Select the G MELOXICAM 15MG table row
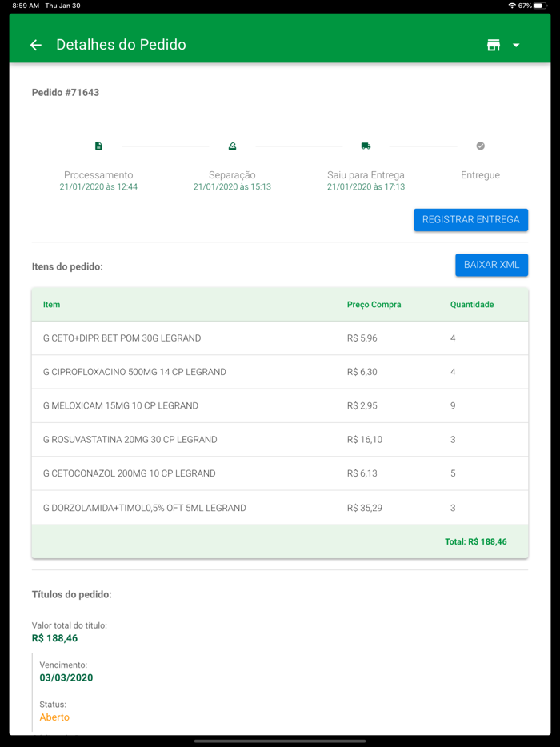 [x=280, y=405]
